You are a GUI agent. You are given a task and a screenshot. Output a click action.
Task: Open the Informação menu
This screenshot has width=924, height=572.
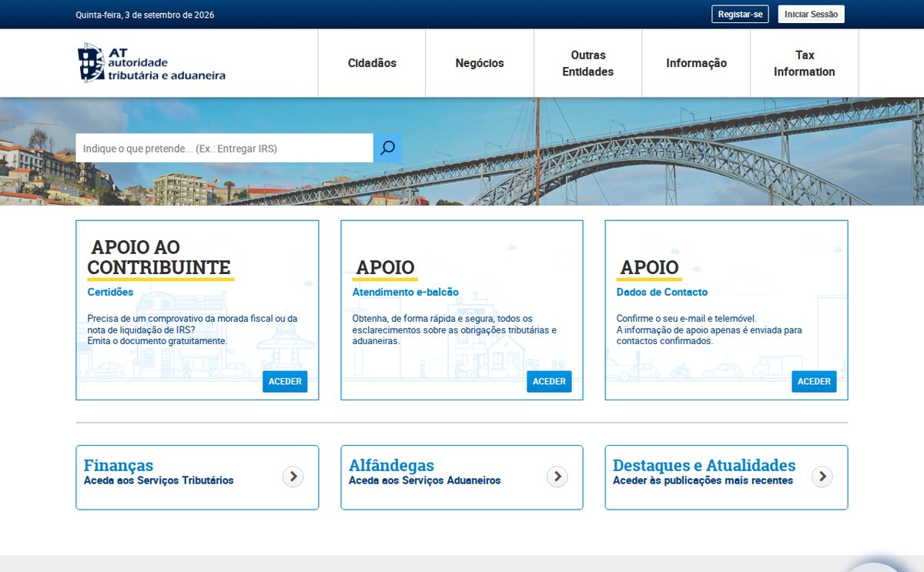click(696, 63)
